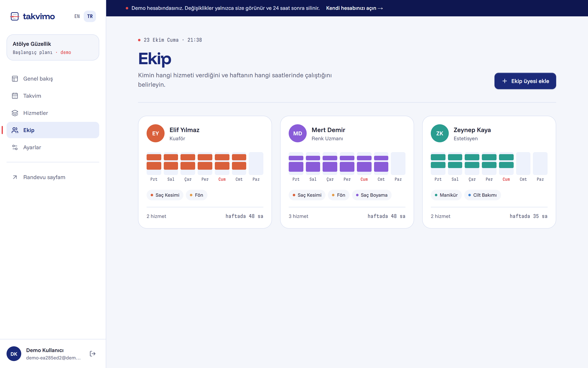
Task: Follow the Kendi hesabınızı açın link
Action: coord(354,8)
